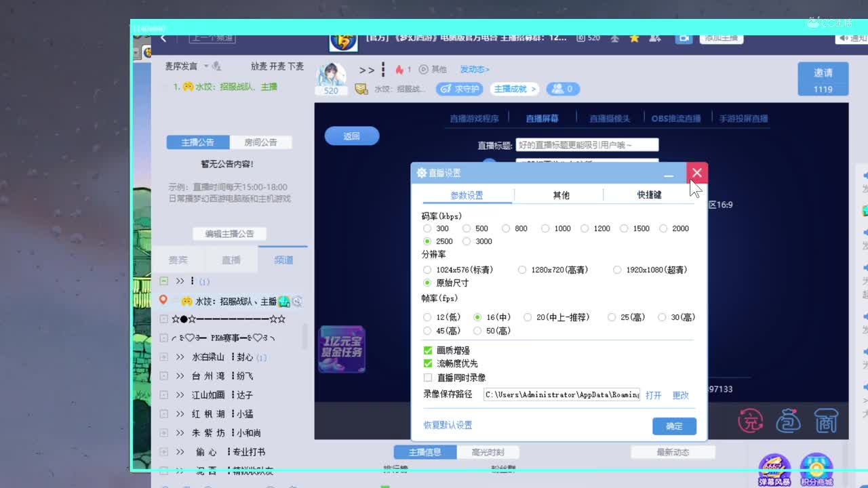868x488 pixels.
Task: Click the back arrow at top left
Action: coord(163,38)
